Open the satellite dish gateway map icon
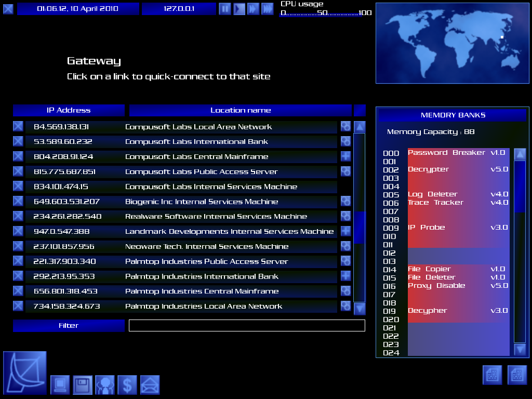This screenshot has height=399, width=532. tap(24, 373)
